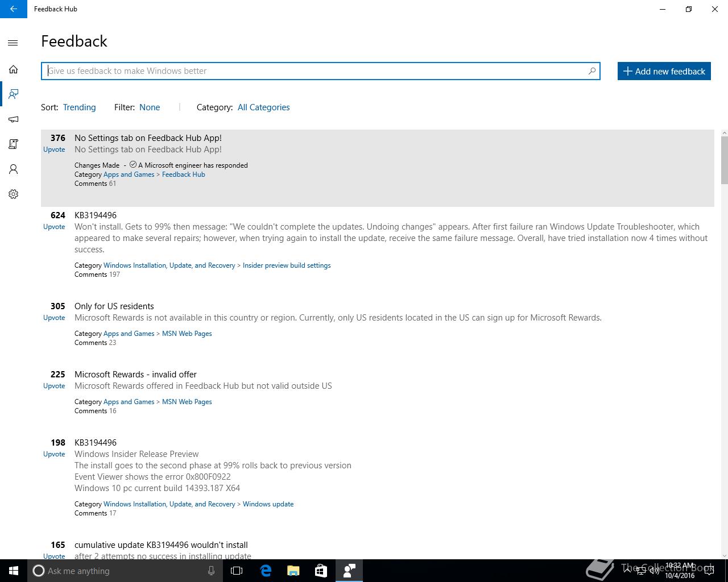Go to Home in sidebar
728x582 pixels.
[13, 69]
